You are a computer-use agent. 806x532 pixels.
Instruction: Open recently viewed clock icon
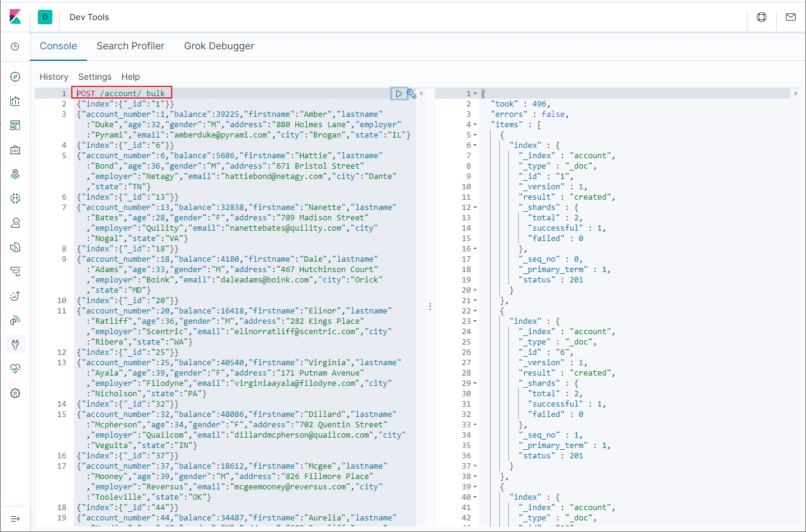pyautogui.click(x=15, y=47)
